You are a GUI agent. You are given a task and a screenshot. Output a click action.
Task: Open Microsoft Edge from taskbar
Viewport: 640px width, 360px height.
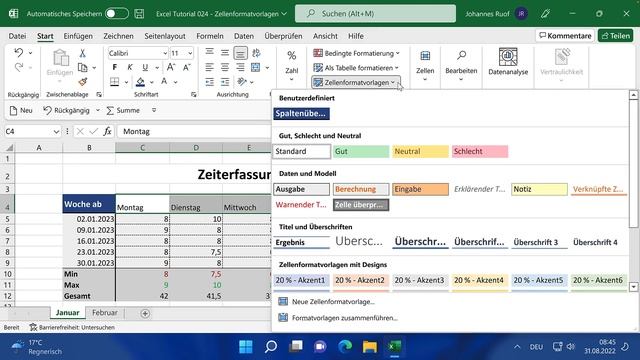345,347
